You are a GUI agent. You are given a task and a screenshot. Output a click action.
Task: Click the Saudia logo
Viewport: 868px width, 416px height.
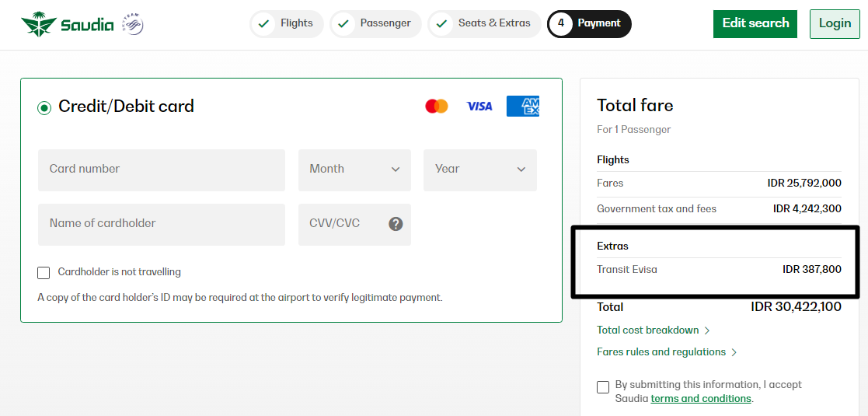point(65,24)
